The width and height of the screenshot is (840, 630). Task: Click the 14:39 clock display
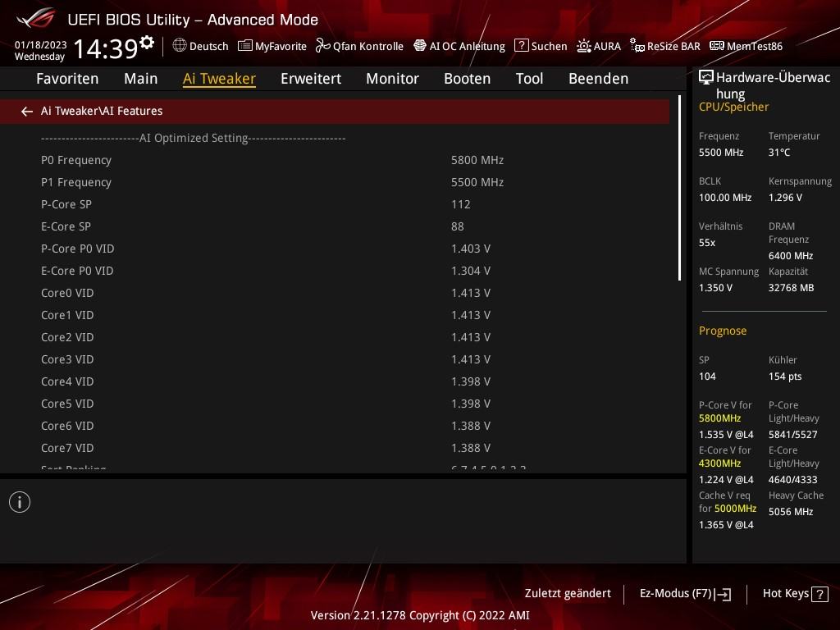[106, 48]
